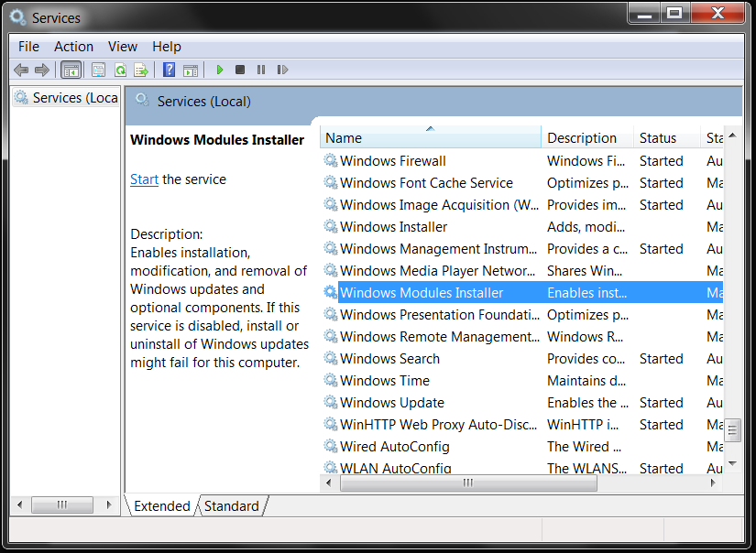This screenshot has height=553, width=756.
Task: Click the Pause Service toolbar icon
Action: point(261,70)
